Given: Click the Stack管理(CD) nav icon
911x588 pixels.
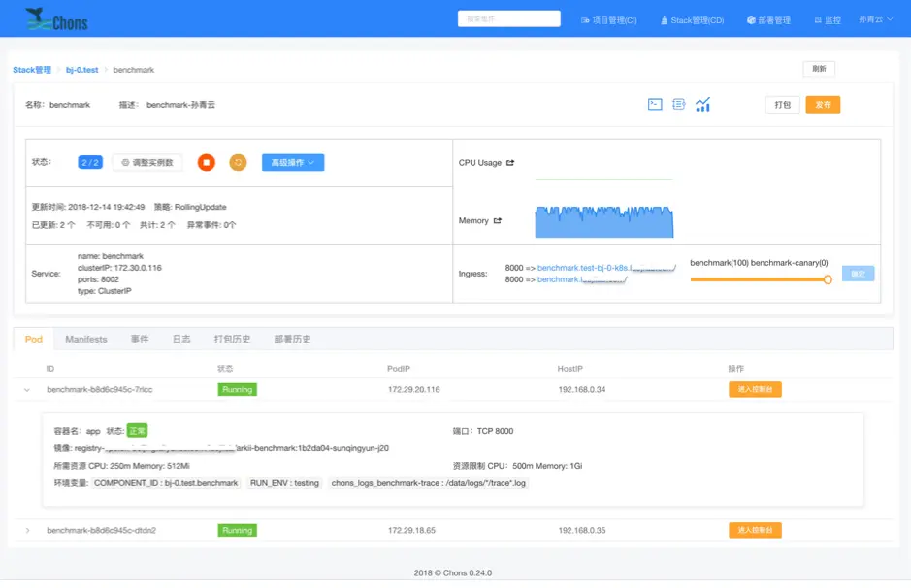Looking at the screenshot, I should pos(664,20).
